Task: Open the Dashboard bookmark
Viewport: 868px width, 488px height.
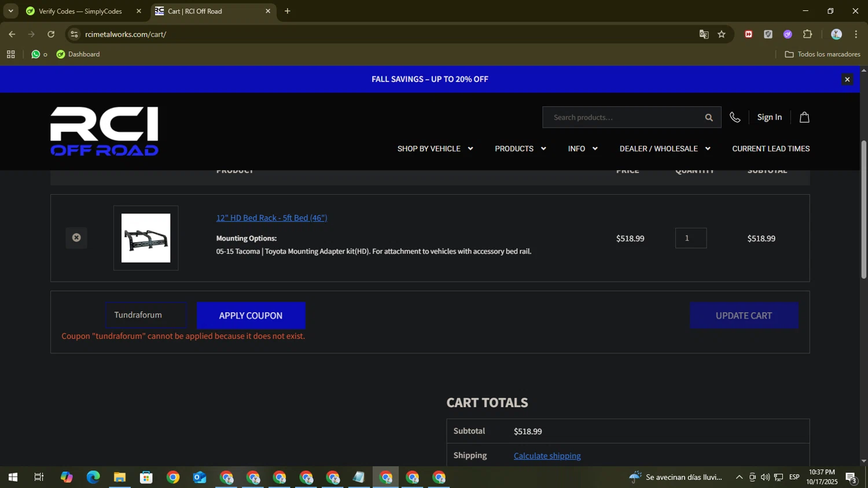Action: click(x=78, y=54)
